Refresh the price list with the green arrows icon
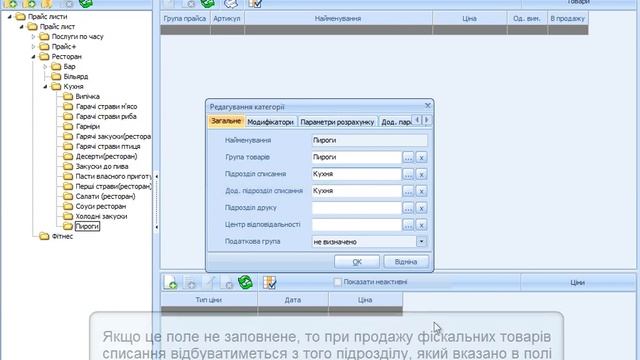This screenshot has width=640, height=360. 245,282
